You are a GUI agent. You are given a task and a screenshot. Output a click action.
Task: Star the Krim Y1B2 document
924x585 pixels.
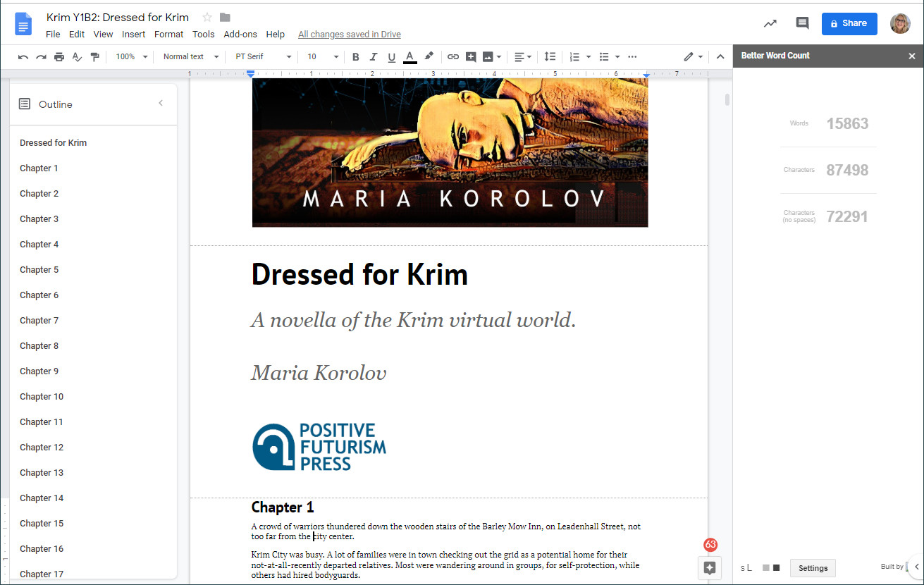pos(207,18)
